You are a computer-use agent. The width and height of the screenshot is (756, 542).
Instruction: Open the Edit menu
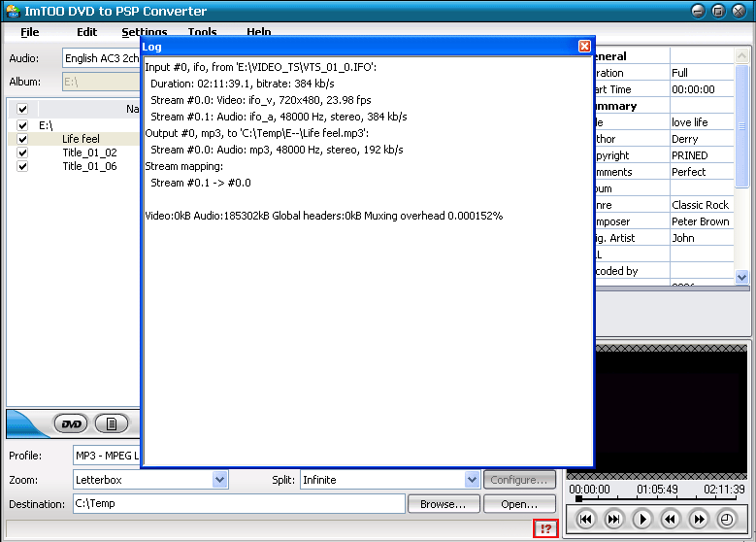[86, 32]
